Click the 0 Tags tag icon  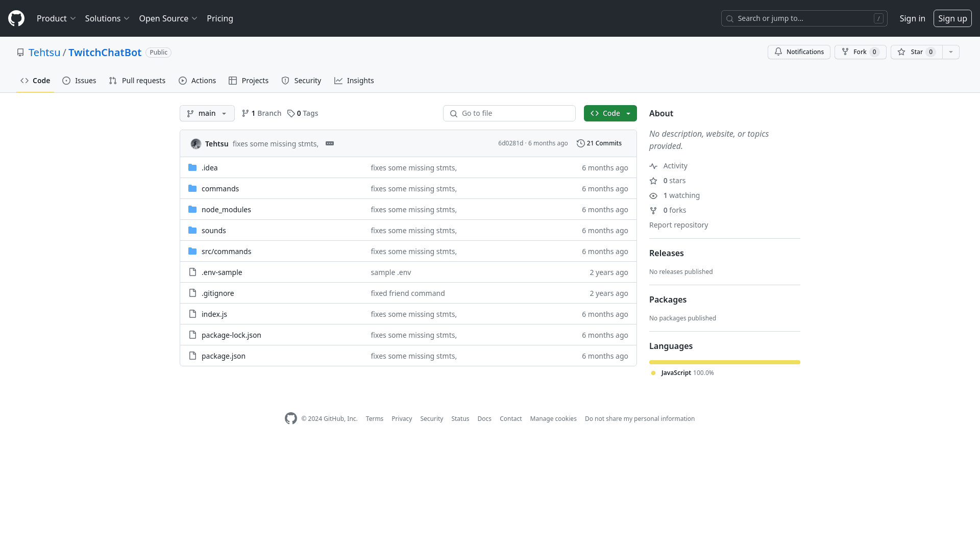291,113
